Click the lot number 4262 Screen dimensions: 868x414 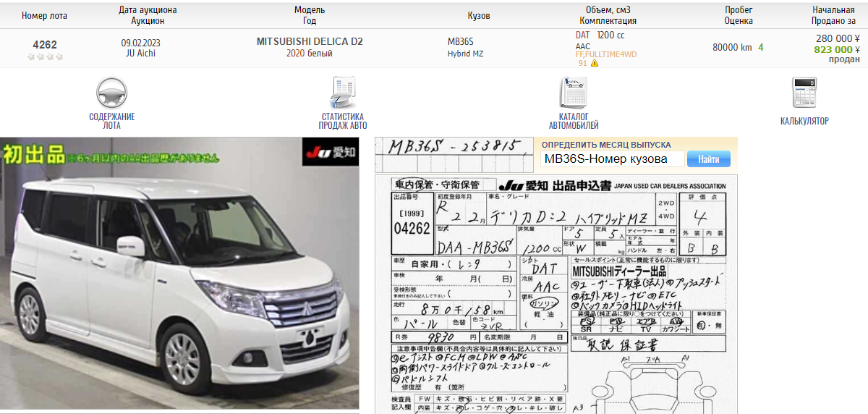coord(45,44)
